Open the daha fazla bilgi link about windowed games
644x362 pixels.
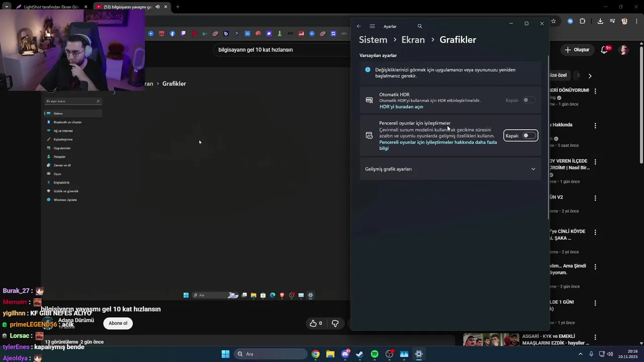438,145
